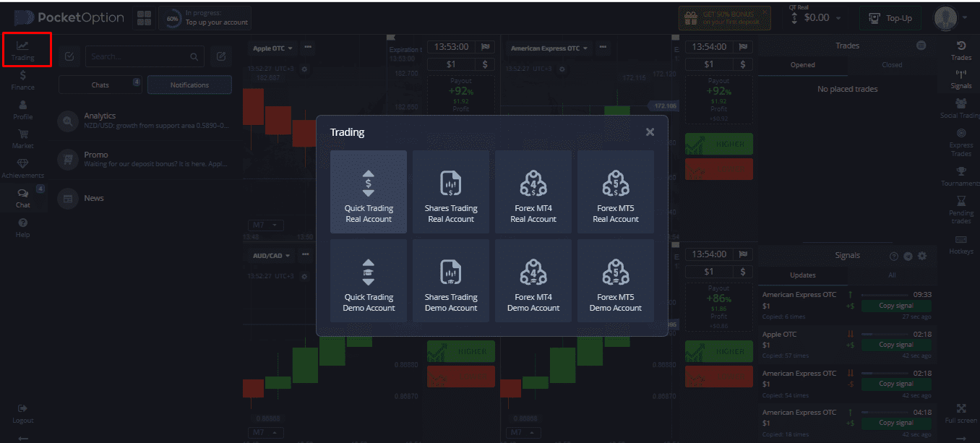Expand the AUD/CAD asset dropdown
This screenshot has width=980, height=443.
pyautogui.click(x=271, y=256)
